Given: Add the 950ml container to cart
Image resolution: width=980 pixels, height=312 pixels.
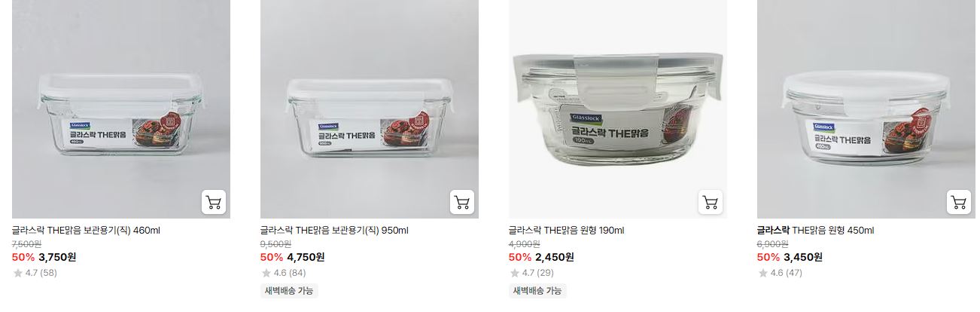Looking at the screenshot, I should (x=462, y=202).
